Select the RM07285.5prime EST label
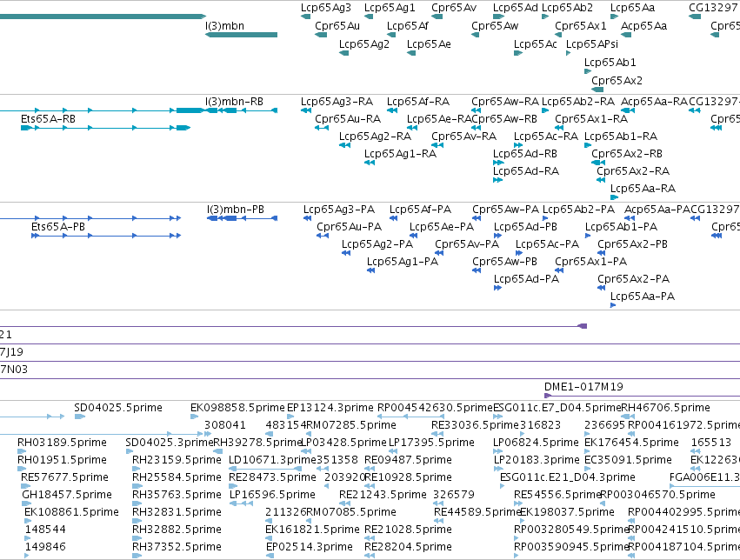Image resolution: width=740 pixels, height=560 pixels. tap(351, 425)
